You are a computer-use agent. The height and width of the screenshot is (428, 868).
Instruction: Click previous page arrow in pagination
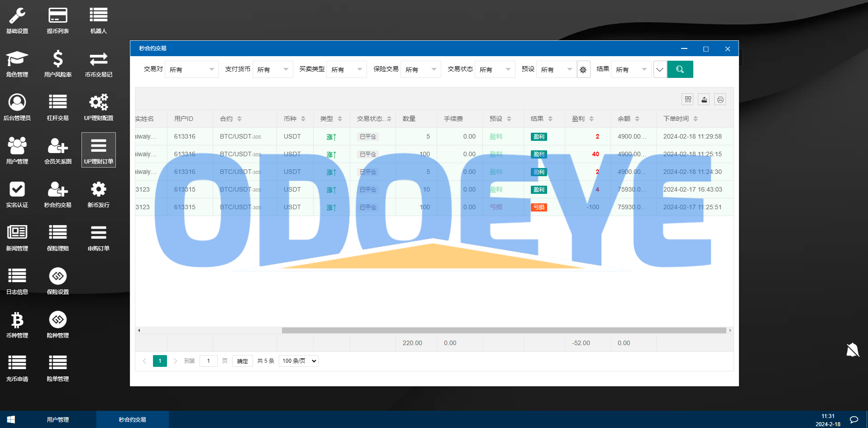point(144,361)
